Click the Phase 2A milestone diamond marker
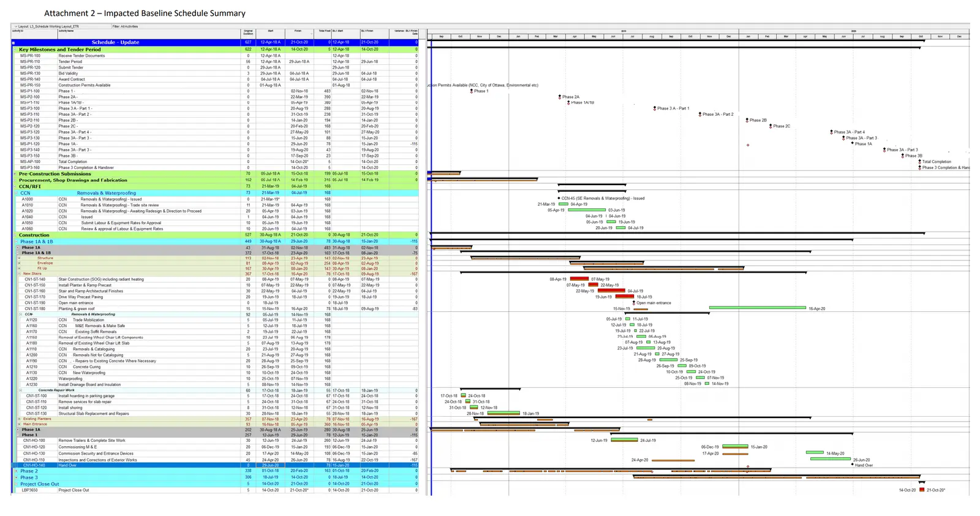 560,97
